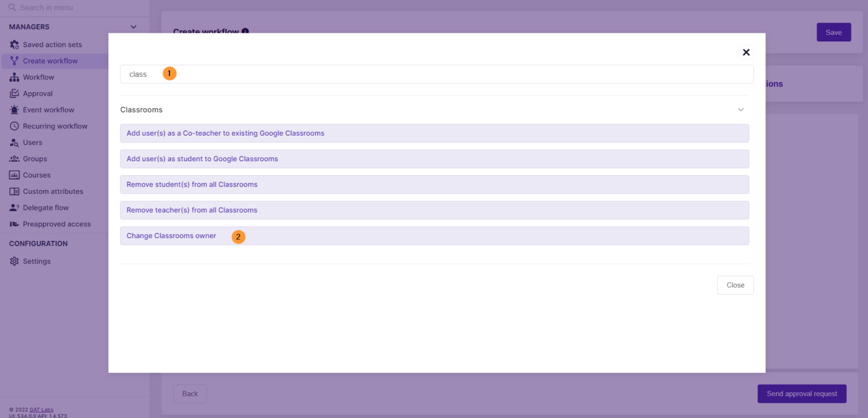This screenshot has height=418, width=868.
Task: Click the Settings gear icon
Action: (14, 261)
